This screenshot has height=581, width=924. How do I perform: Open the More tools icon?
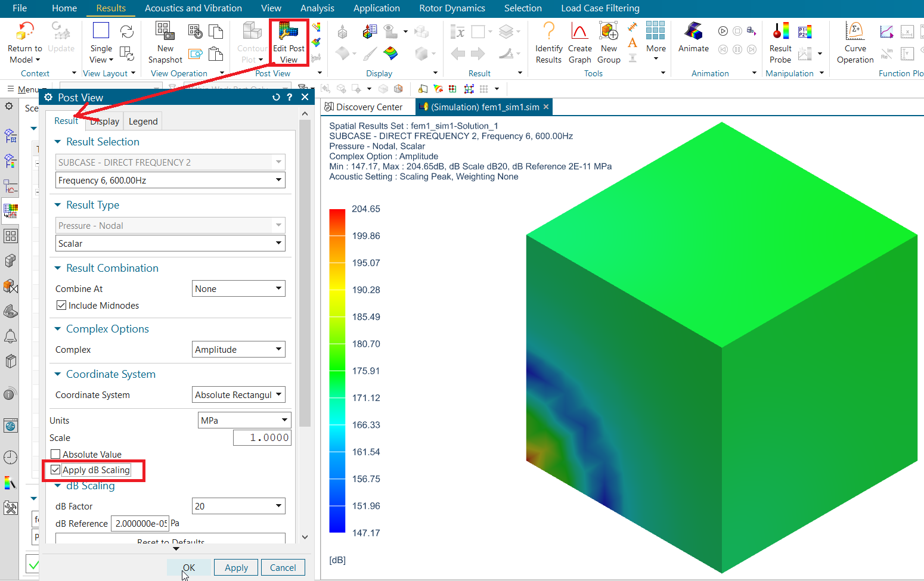pyautogui.click(x=656, y=30)
